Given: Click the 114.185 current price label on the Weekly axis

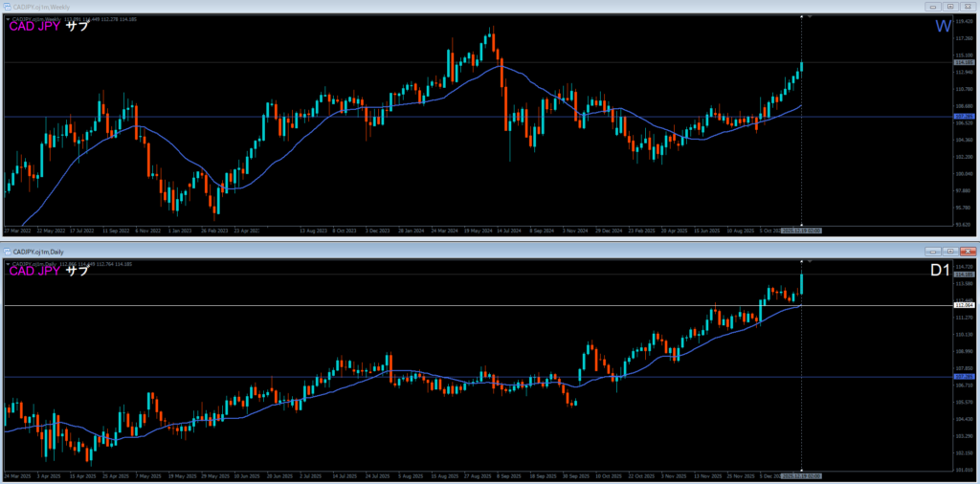Looking at the screenshot, I should click(x=965, y=63).
